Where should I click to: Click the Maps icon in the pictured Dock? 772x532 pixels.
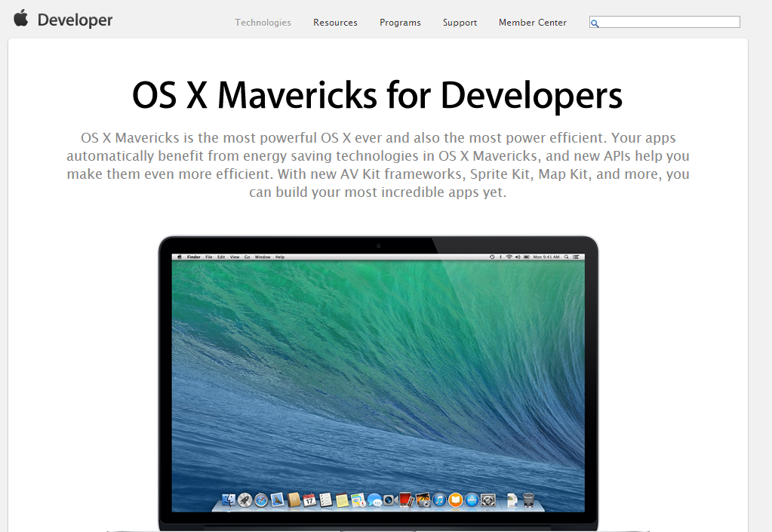pos(358,500)
